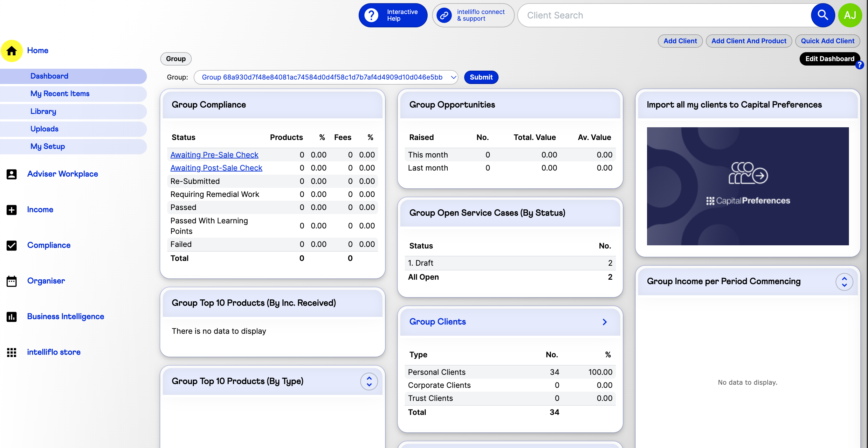This screenshot has width=868, height=448.
Task: Click the Re-Submitted compliance row
Action: tap(272, 181)
